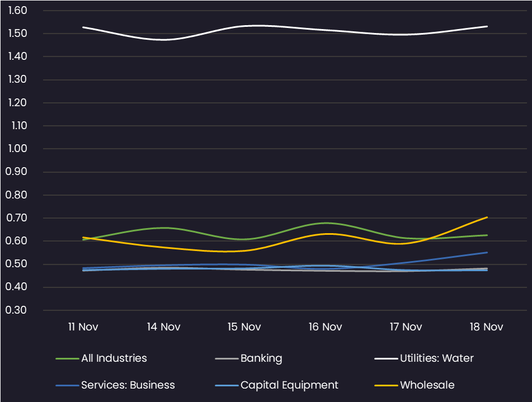Viewport: 532px width, 402px height.
Task: Click the 14 Nov axis date label
Action: pos(163,327)
